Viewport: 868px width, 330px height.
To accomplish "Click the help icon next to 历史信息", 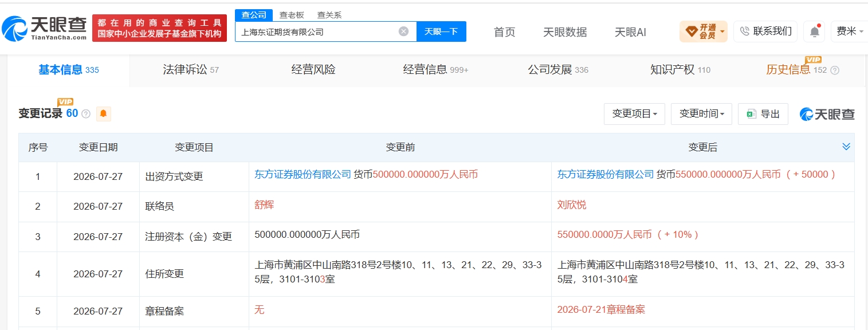I will [x=835, y=70].
